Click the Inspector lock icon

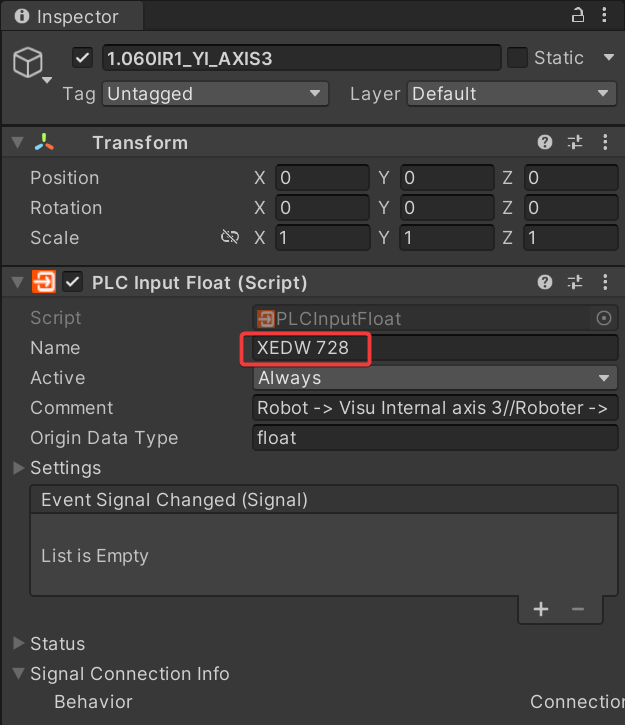click(577, 15)
